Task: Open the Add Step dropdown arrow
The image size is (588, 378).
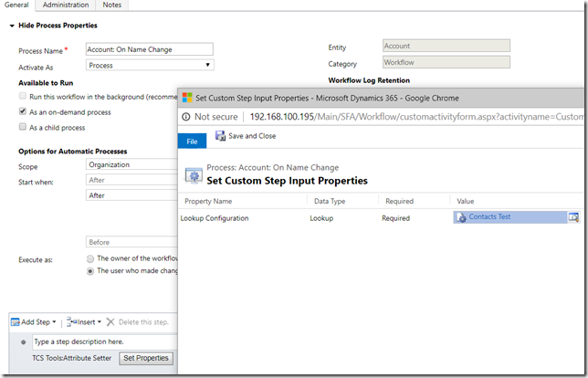Action: point(55,321)
